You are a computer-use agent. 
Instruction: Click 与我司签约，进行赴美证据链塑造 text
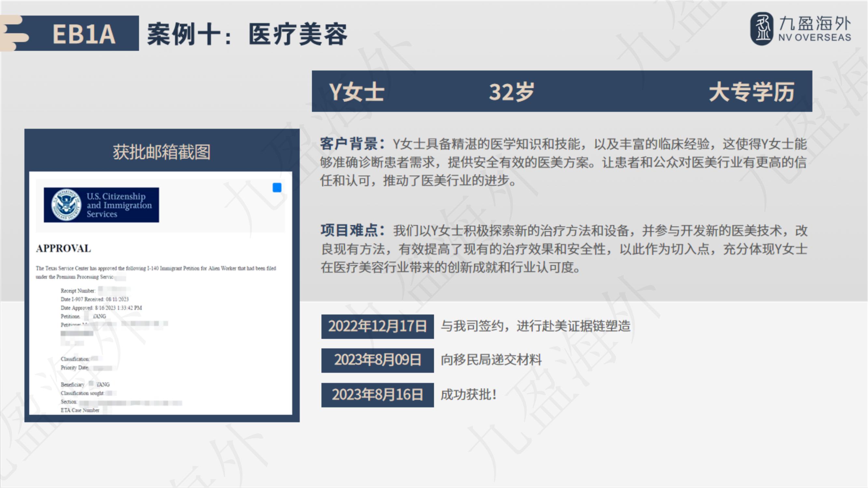coord(536,326)
